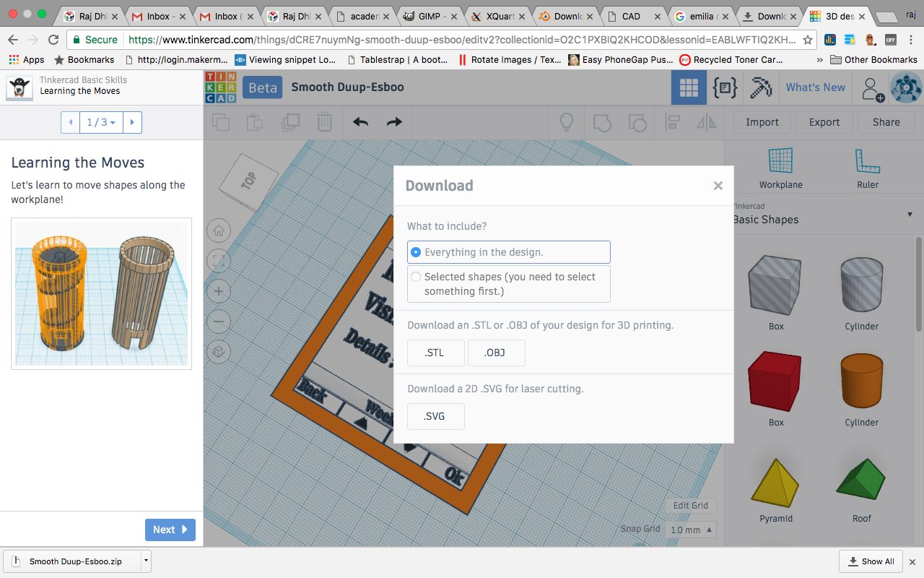Open the user profile avatar
The image size is (924, 578).
(905, 87)
